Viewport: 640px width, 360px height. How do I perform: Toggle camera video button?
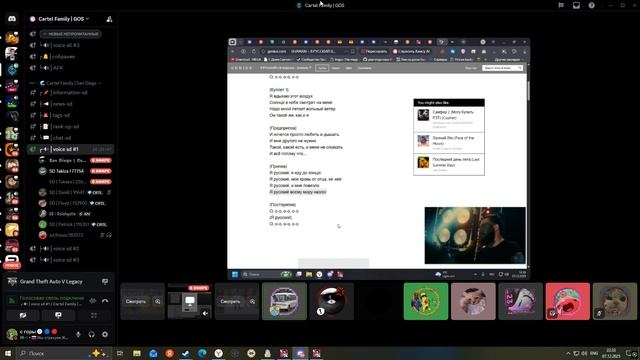pyautogui.click(x=23, y=316)
